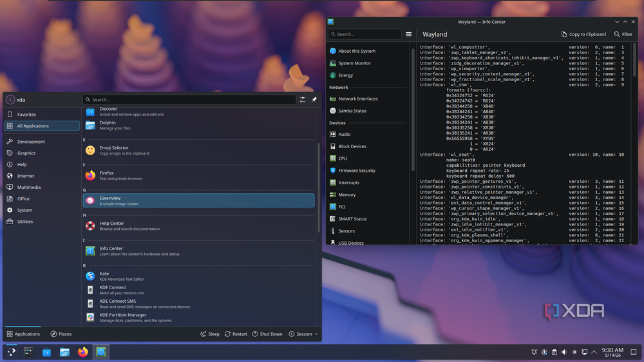Switch to Places tab in launcher
Screen dimensions: 644x362
click(x=61, y=334)
